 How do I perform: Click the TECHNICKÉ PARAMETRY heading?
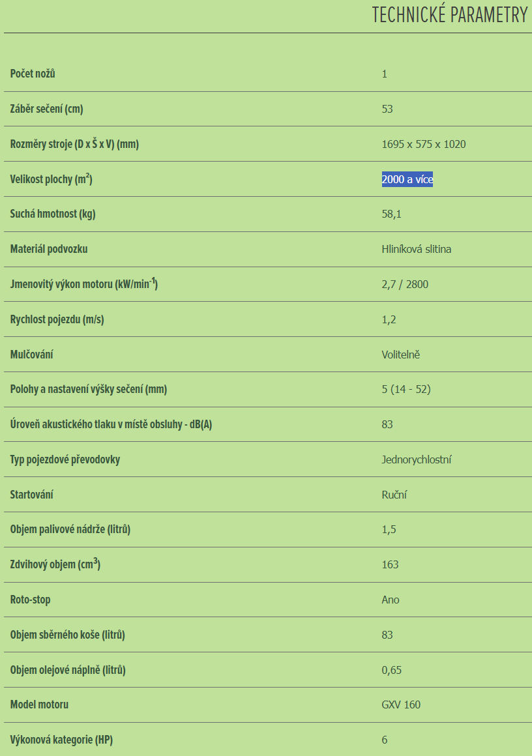(x=449, y=16)
